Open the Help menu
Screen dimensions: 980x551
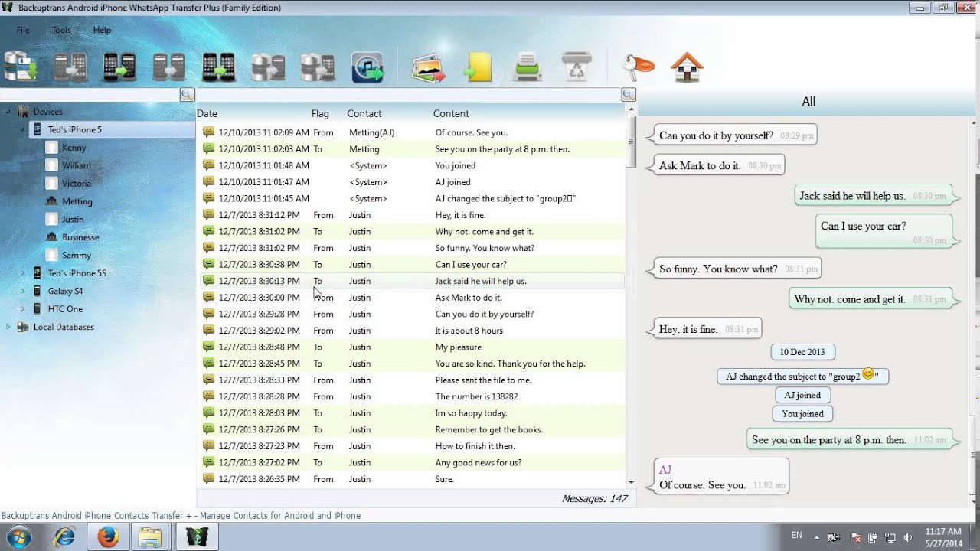102,30
